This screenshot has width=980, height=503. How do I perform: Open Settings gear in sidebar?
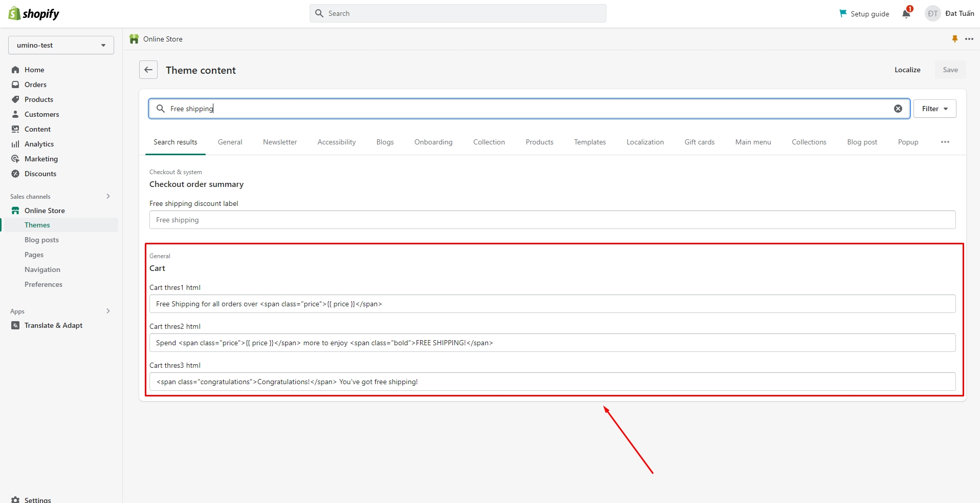[x=16, y=499]
